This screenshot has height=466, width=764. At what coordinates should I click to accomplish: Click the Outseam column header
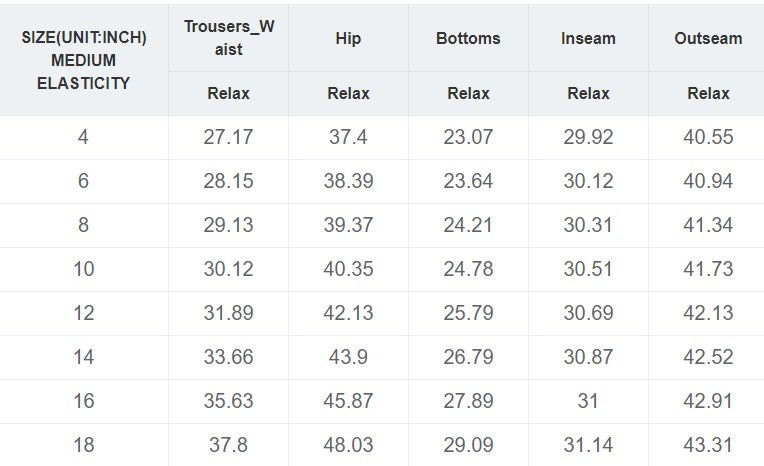pyautogui.click(x=708, y=38)
